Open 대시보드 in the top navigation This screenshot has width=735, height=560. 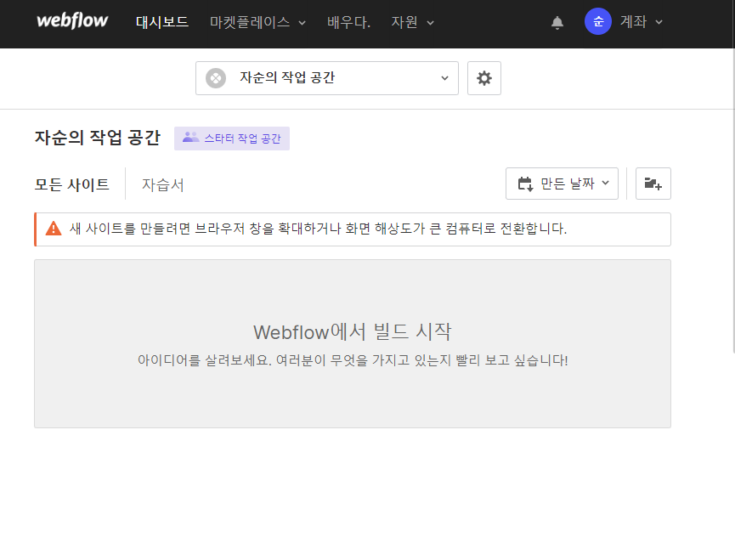click(x=162, y=22)
